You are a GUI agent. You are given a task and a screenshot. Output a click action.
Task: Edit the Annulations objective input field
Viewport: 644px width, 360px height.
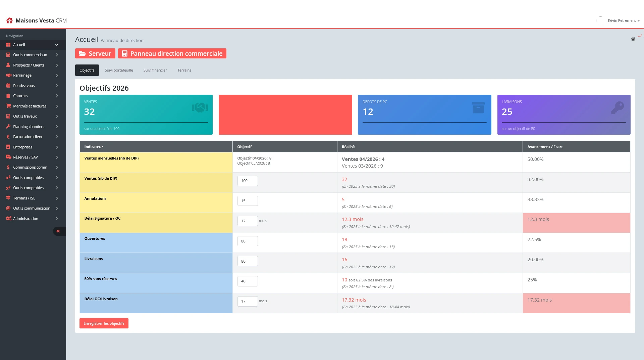[x=248, y=201]
